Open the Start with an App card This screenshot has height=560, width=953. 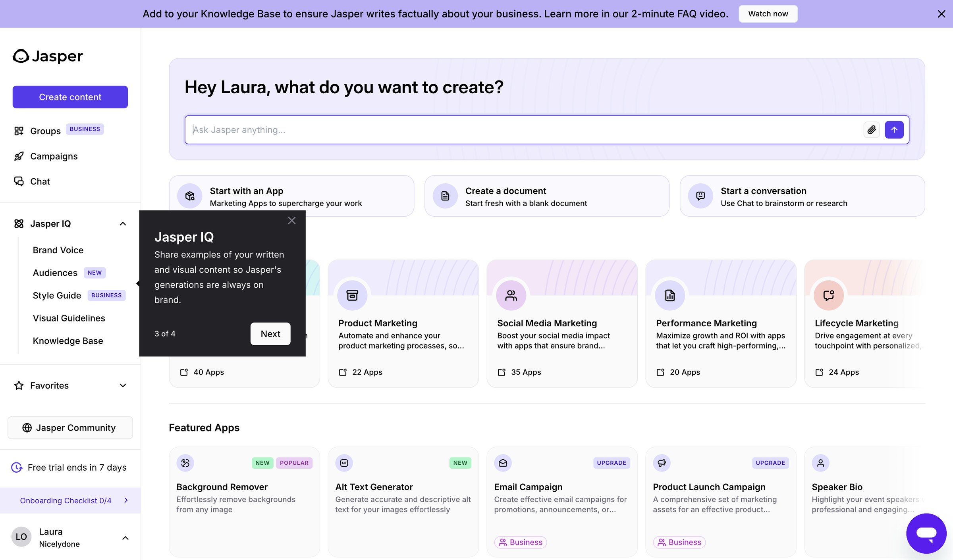coord(291,196)
